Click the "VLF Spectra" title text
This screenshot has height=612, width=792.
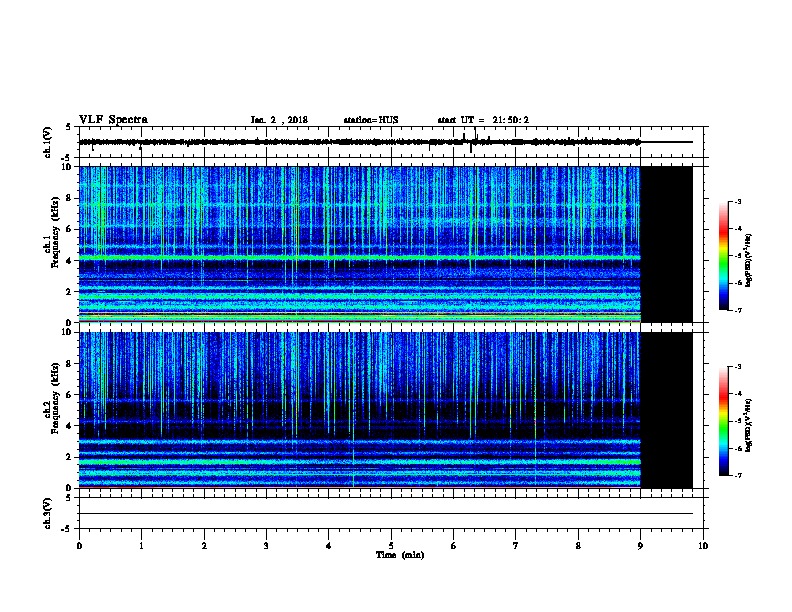[x=113, y=120]
